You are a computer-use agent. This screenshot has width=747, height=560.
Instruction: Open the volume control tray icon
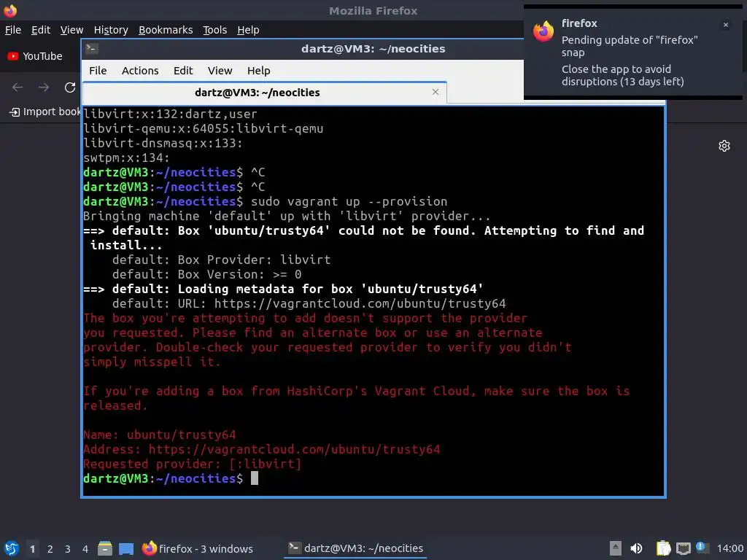636,548
